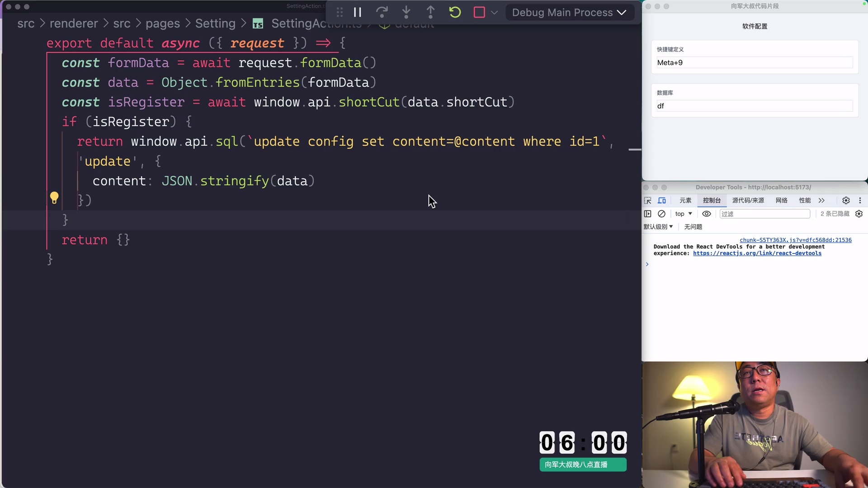This screenshot has width=868, height=488.
Task: Click the chunk-S5TY363X.js source link
Action: [795, 240]
